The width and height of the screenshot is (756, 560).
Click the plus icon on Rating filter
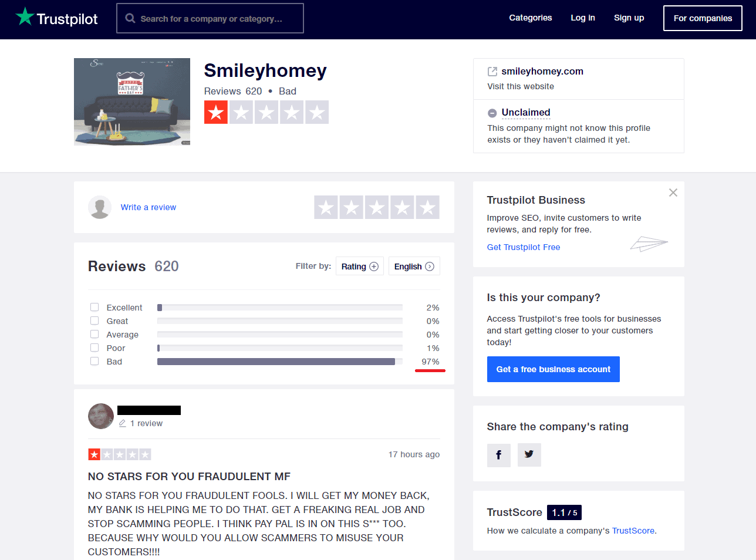coord(374,266)
